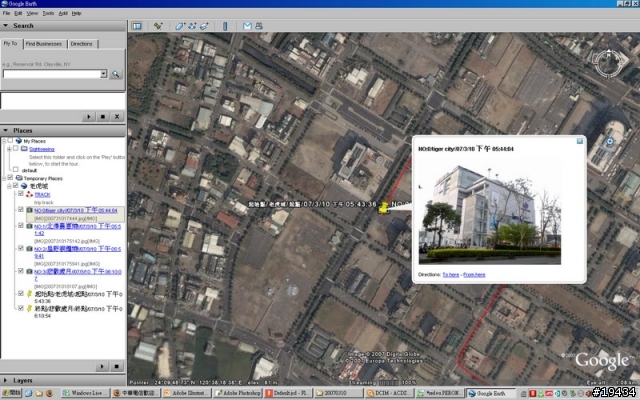Close the photo info balloon

(580, 141)
